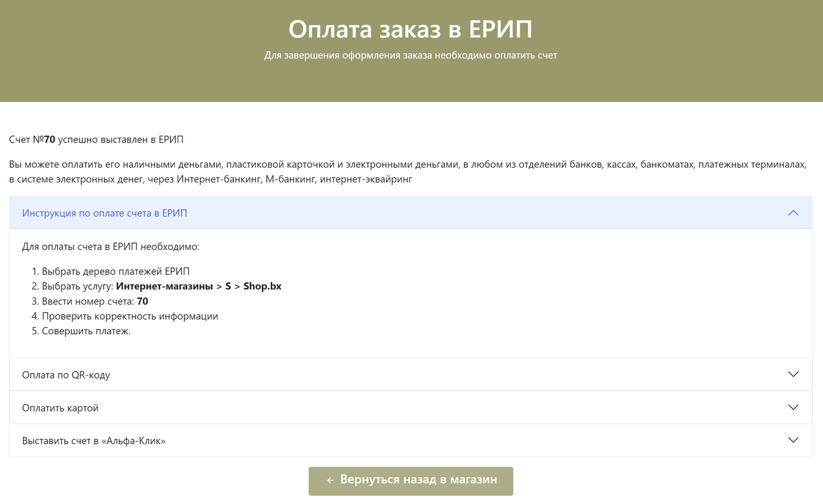Click the line «Для оплаты счета в ЕРИП необходимо:»
Viewport: 823px width, 504px height.
pyautogui.click(x=111, y=247)
